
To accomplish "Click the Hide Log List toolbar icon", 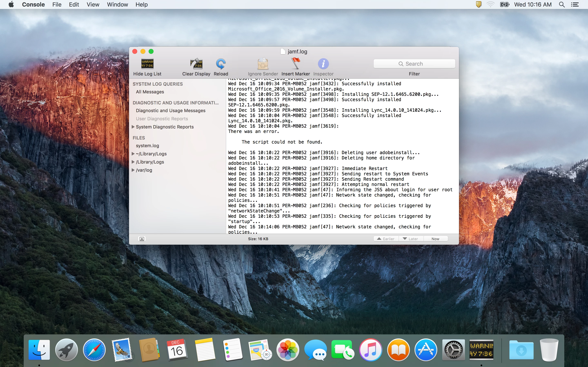I will click(147, 64).
